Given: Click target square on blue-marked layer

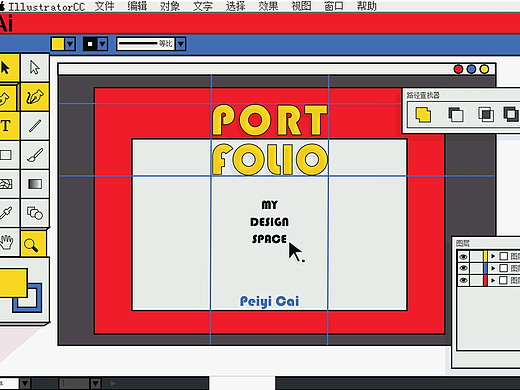Looking at the screenshot, I should pyautogui.click(x=504, y=268).
